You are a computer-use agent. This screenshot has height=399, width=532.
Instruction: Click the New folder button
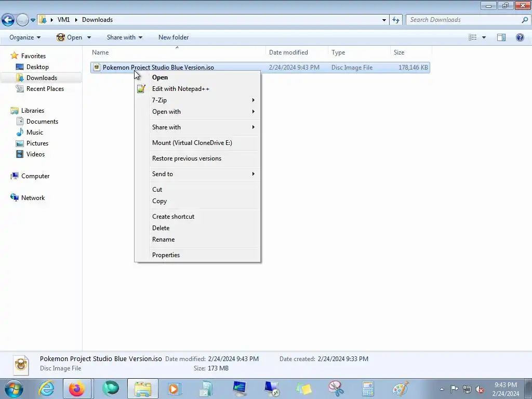[x=174, y=37]
